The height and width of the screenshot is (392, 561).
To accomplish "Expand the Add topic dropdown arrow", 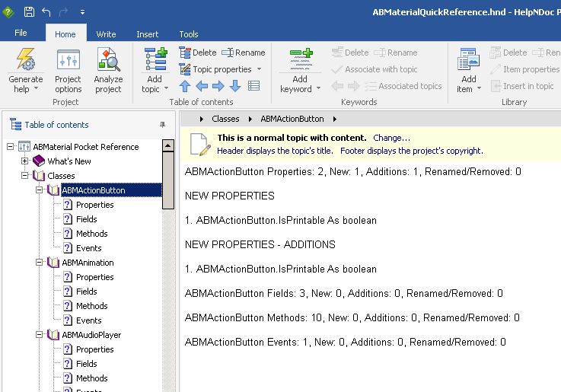I will pyautogui.click(x=167, y=88).
